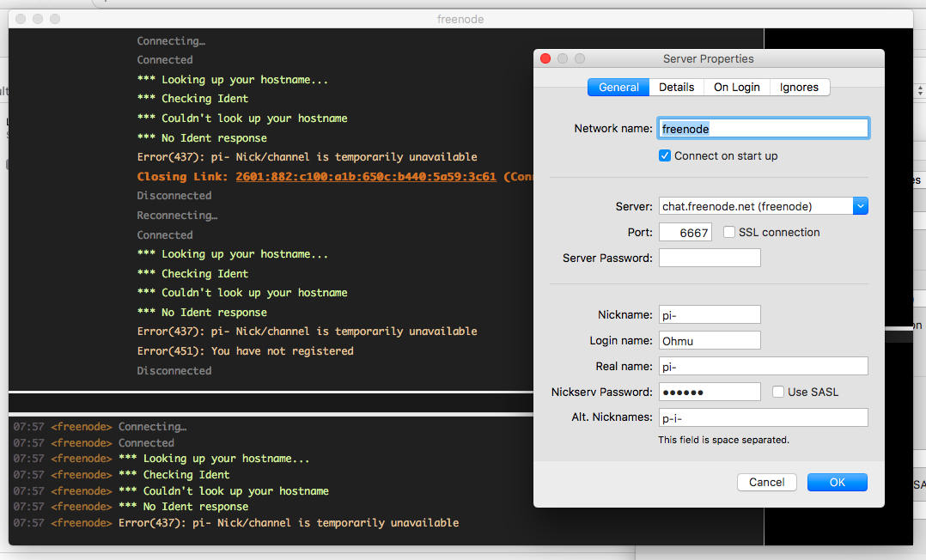This screenshot has width=926, height=560.
Task: Enable the Use SASL checkbox
Action: click(778, 392)
